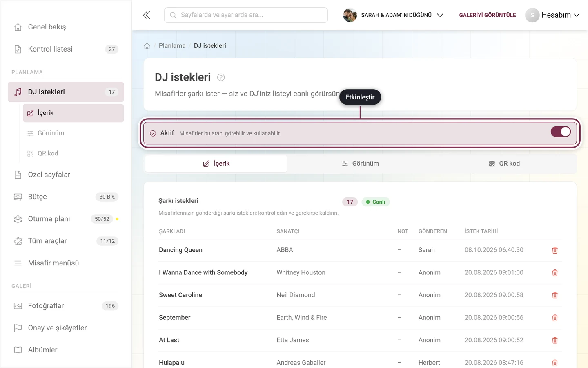Collapse DJ istekleri sidebar section
Image resolution: width=588 pixels, height=368 pixels.
pyautogui.click(x=66, y=92)
